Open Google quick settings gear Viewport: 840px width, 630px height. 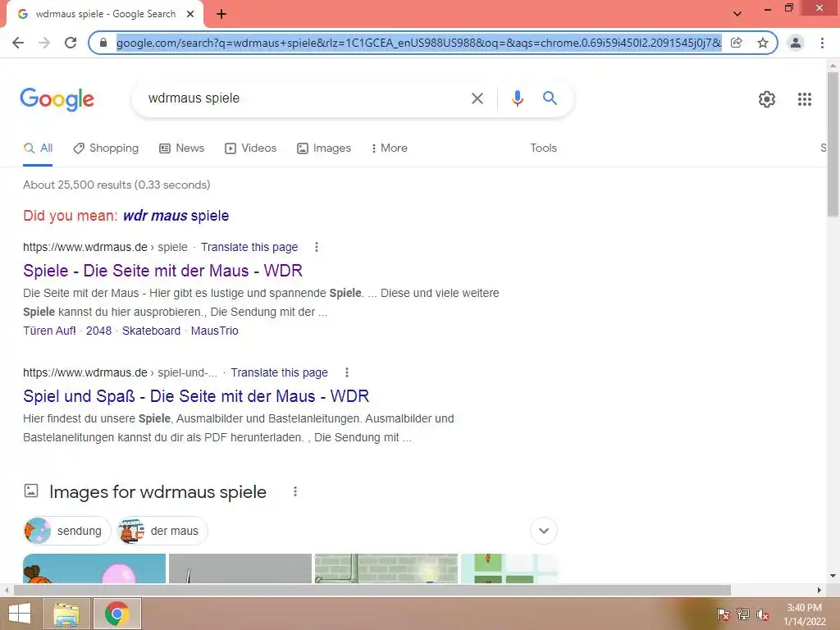pos(767,99)
